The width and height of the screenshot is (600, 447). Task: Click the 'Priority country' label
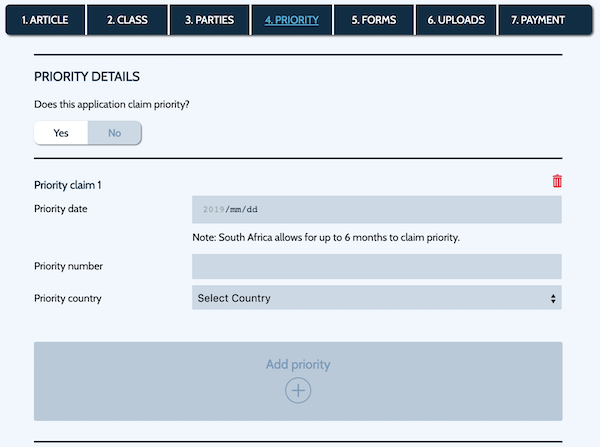click(68, 299)
